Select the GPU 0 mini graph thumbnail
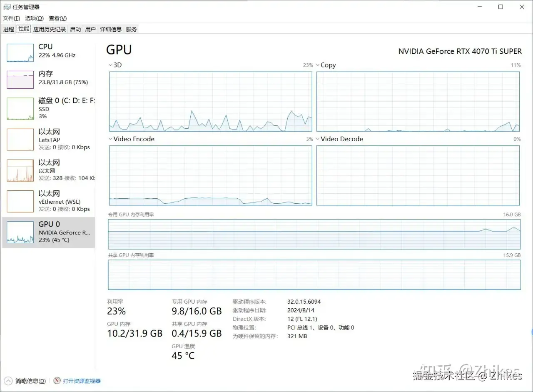 point(20,232)
